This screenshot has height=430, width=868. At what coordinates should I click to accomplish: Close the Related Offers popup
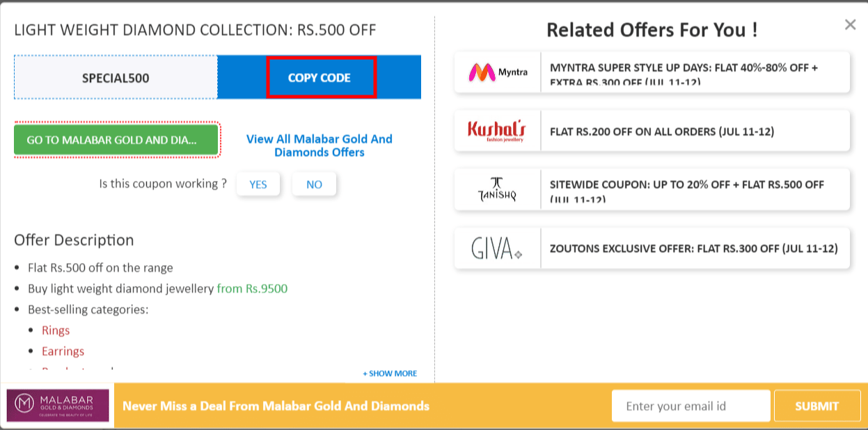[850, 24]
